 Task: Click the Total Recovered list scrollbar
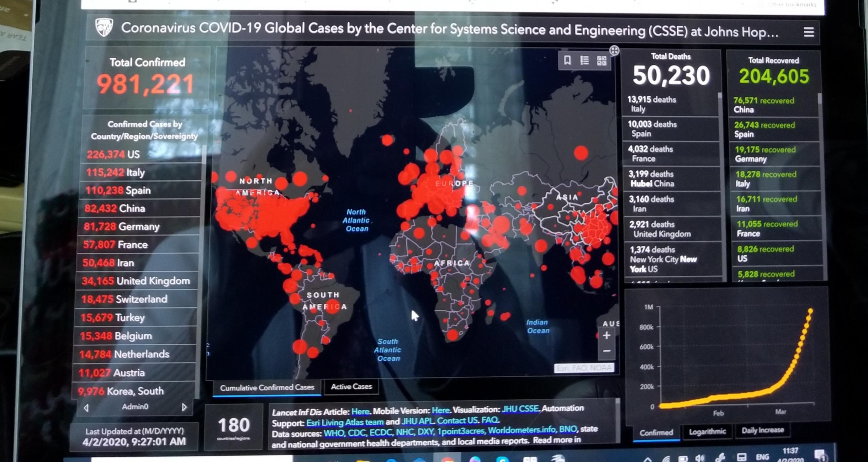coord(820,99)
